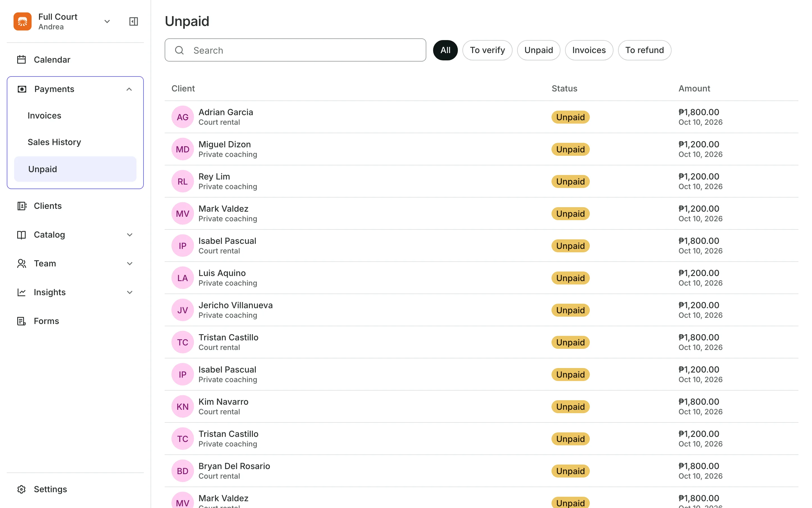This screenshot has width=812, height=508.
Task: Click the RL avatar for Rey Lim
Action: click(182, 181)
